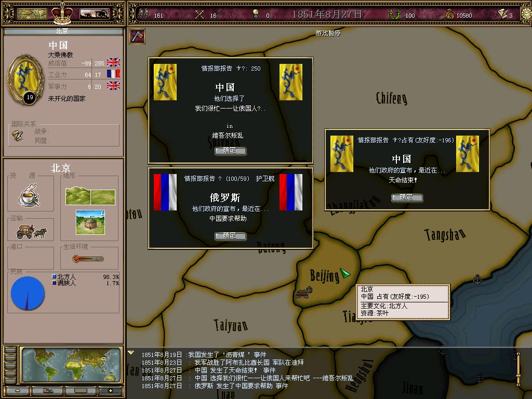Select the Tangshan province label
The height and width of the screenshot is (399, 532).
tap(445, 234)
